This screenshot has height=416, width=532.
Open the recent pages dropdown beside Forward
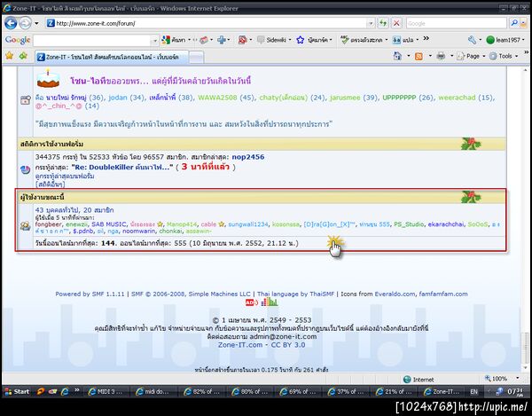point(36,23)
